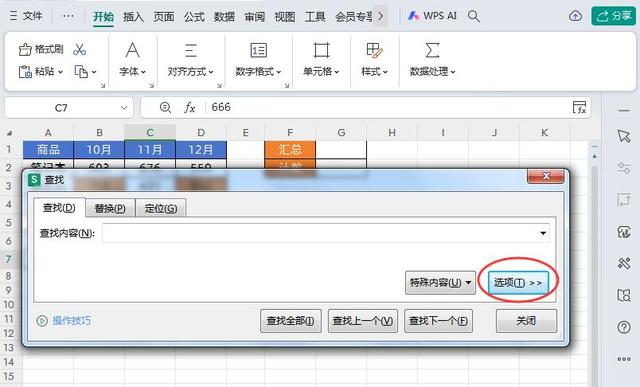Click the collapse bar icon at top of right sidebar
Viewport: 640px width, 387px height.
point(624,110)
